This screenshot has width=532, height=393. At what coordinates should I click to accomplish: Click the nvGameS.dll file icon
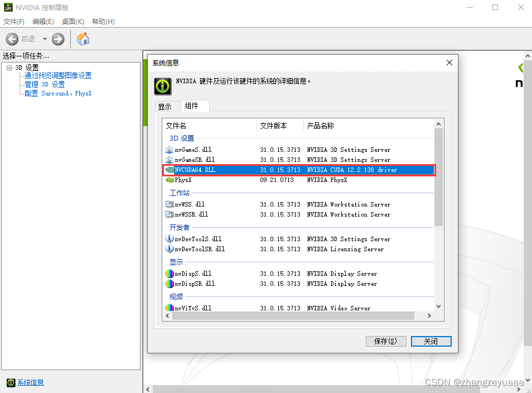point(170,150)
